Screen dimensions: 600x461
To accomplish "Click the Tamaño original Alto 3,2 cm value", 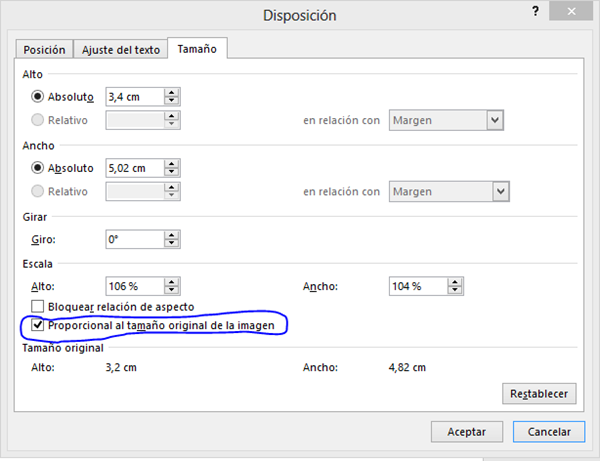I will (121, 367).
